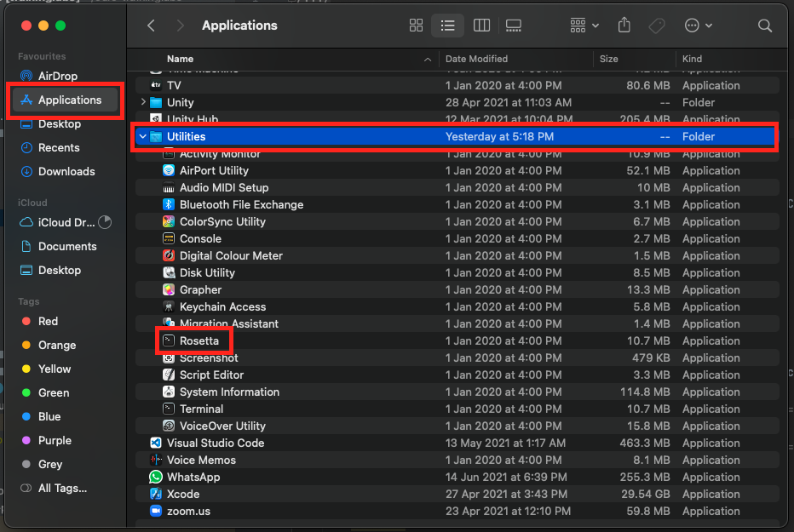Switch to column view
This screenshot has height=532, width=794.
(x=481, y=26)
